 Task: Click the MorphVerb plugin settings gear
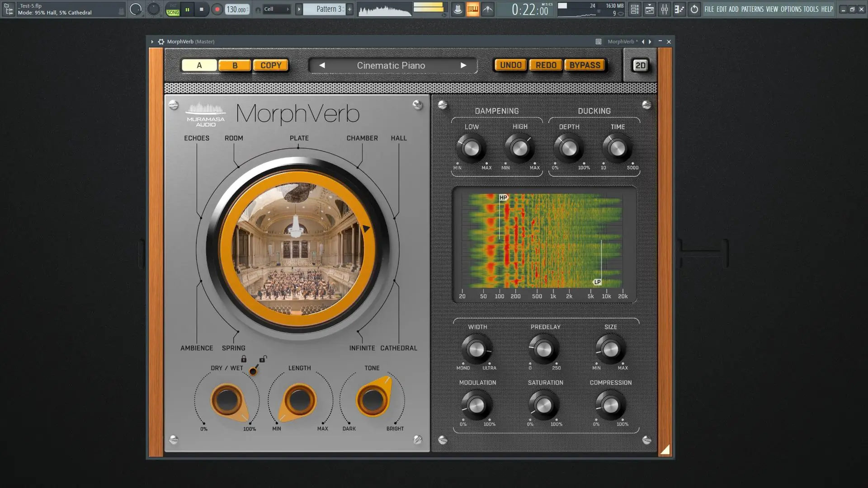161,42
